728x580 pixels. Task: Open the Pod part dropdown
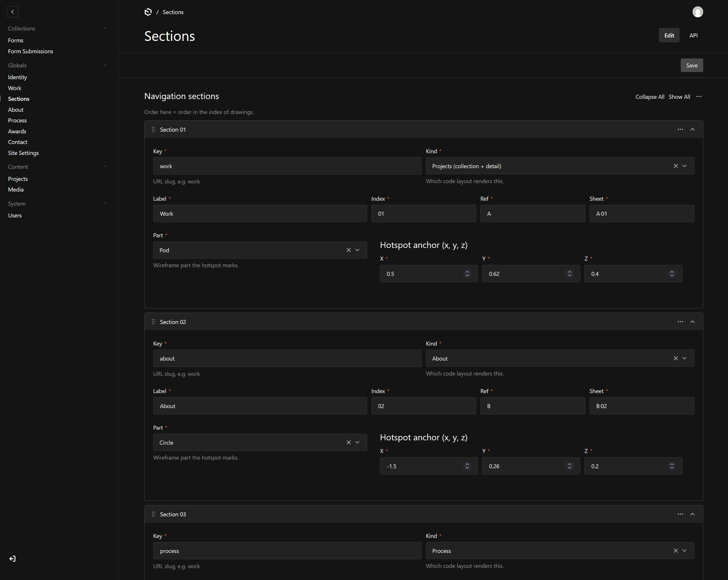pyautogui.click(x=357, y=250)
